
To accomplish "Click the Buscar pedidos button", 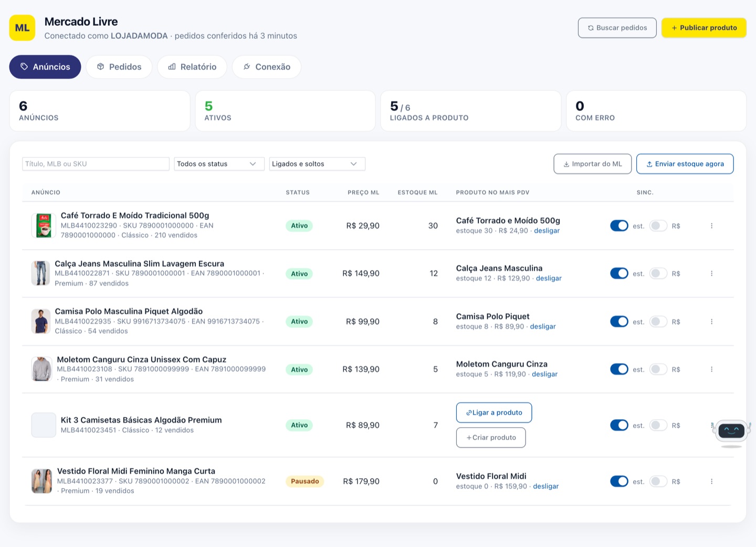I will 617,28.
